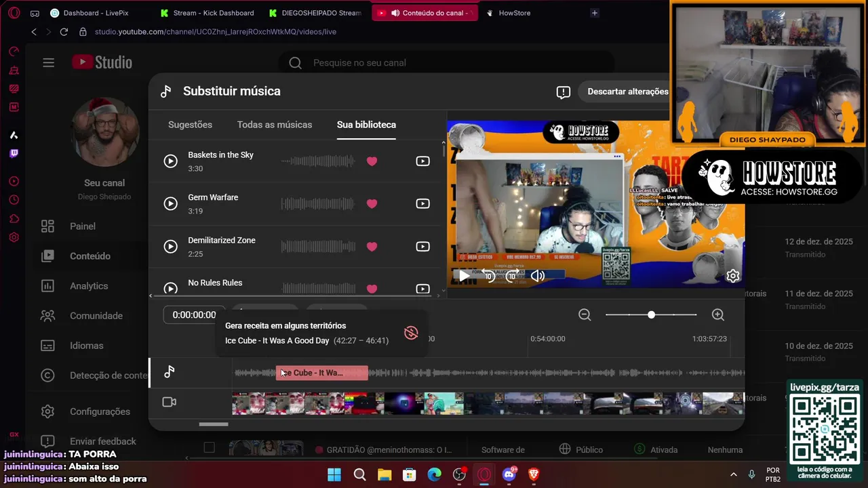
Task: Open send feedback icon beside Descartar alterações
Action: click(563, 92)
